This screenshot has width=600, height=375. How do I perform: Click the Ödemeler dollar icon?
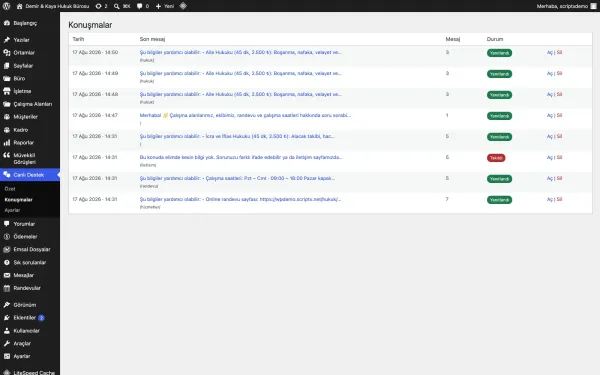click(7, 236)
